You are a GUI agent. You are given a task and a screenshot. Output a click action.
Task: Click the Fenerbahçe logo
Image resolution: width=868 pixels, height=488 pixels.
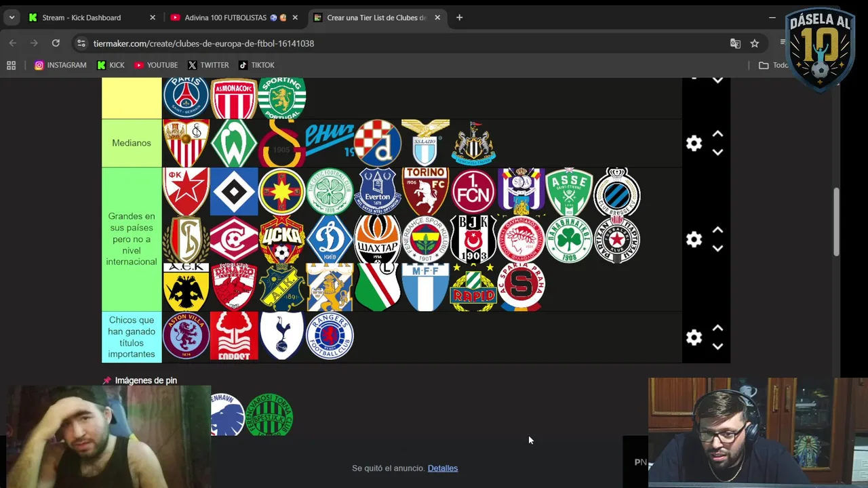425,239
